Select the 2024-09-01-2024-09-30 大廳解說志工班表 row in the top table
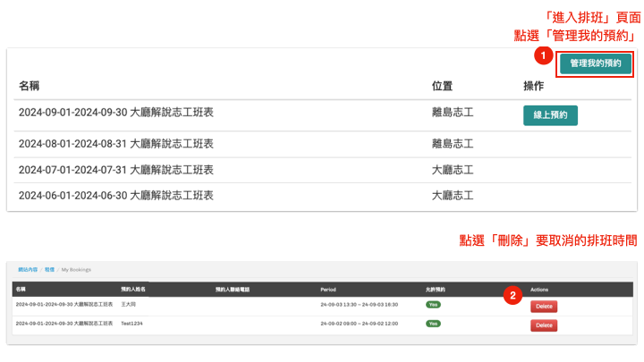The height and width of the screenshot is (362, 644). pyautogui.click(x=116, y=114)
